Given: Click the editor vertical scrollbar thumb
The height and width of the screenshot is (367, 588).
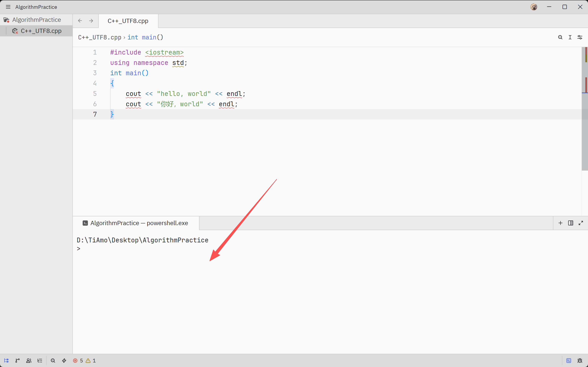Looking at the screenshot, I should click(x=585, y=109).
